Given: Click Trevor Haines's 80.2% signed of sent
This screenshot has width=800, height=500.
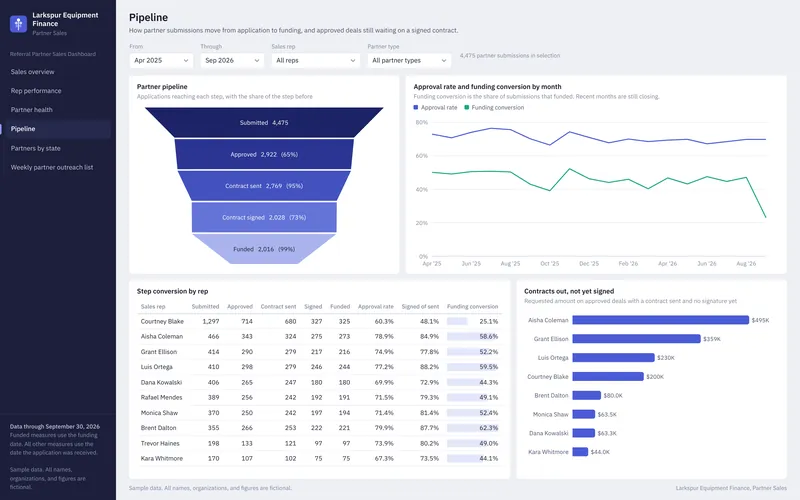Looking at the screenshot, I should point(429,443).
